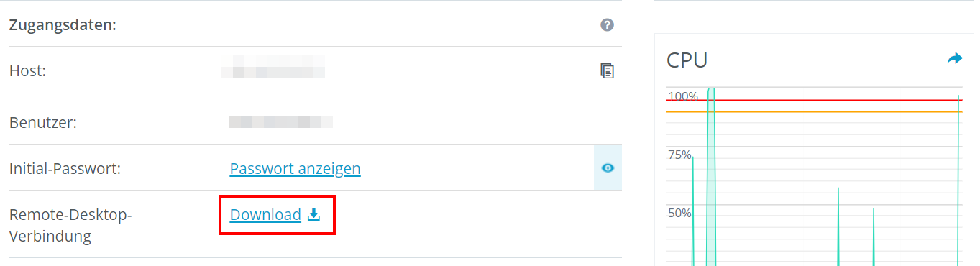Click the Remote-Desktop-Verbindung label
Image resolution: width=980 pixels, height=266 pixels.
point(70,225)
